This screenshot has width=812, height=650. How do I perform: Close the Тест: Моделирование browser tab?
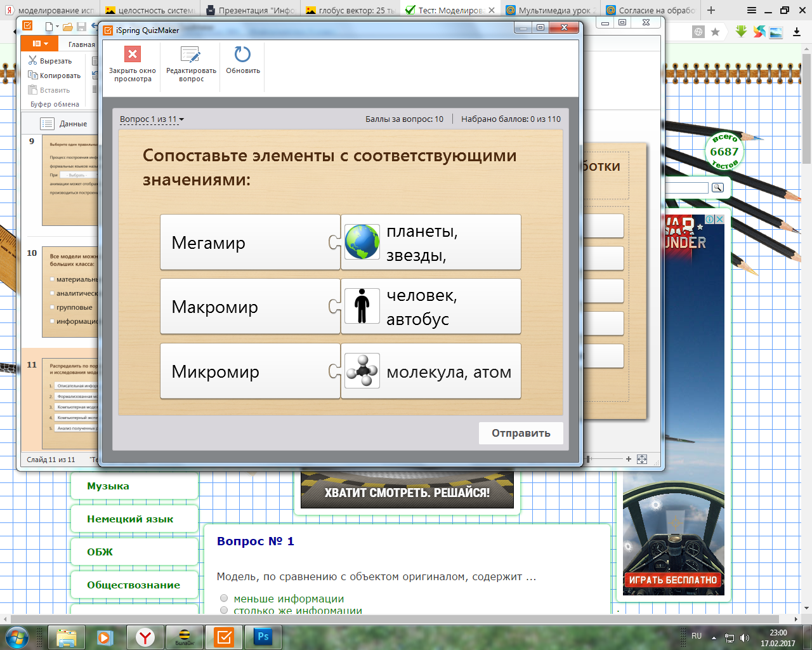[x=492, y=10]
